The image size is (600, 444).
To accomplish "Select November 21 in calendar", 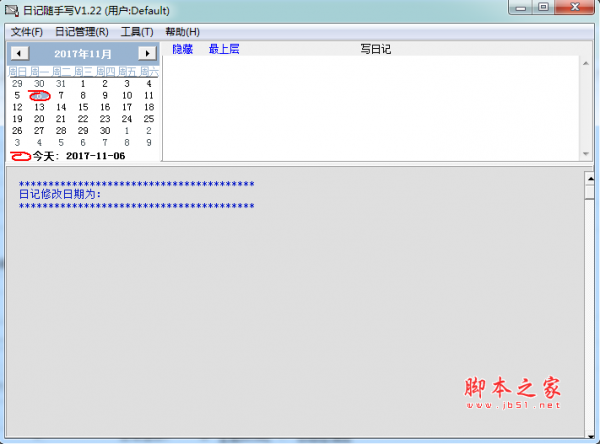I will coord(61,119).
